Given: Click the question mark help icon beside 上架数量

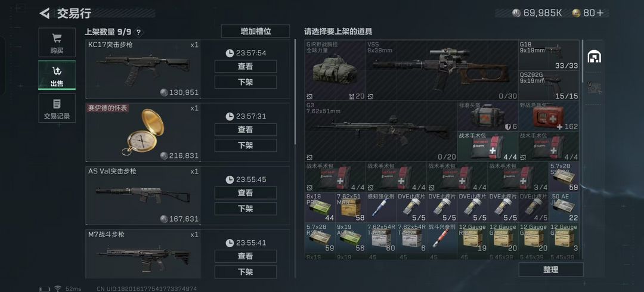Looking at the screenshot, I should coord(138,32).
